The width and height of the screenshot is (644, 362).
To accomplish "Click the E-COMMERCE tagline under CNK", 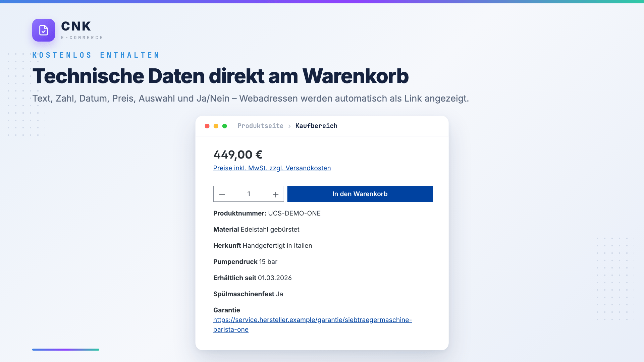I will [x=82, y=38].
